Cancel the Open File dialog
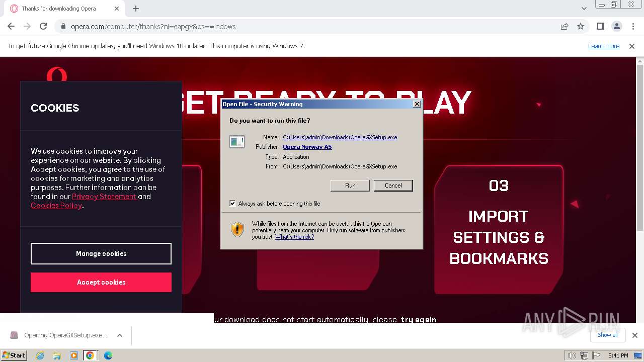 click(x=393, y=186)
